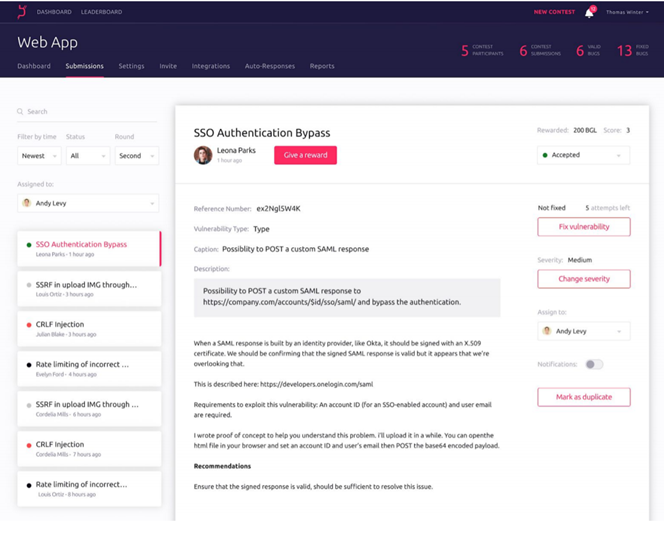Viewport: 664px width, 536px height.
Task: Select SSO Authentication Bypass submission card
Action: [x=89, y=249]
